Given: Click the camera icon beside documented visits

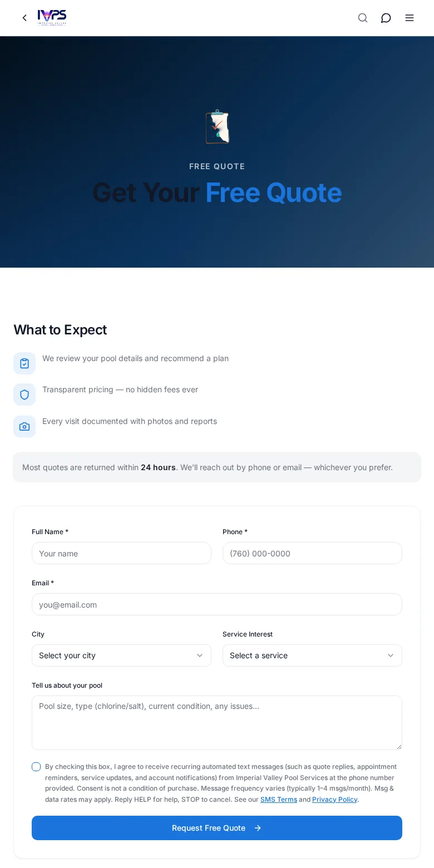Looking at the screenshot, I should (24, 426).
